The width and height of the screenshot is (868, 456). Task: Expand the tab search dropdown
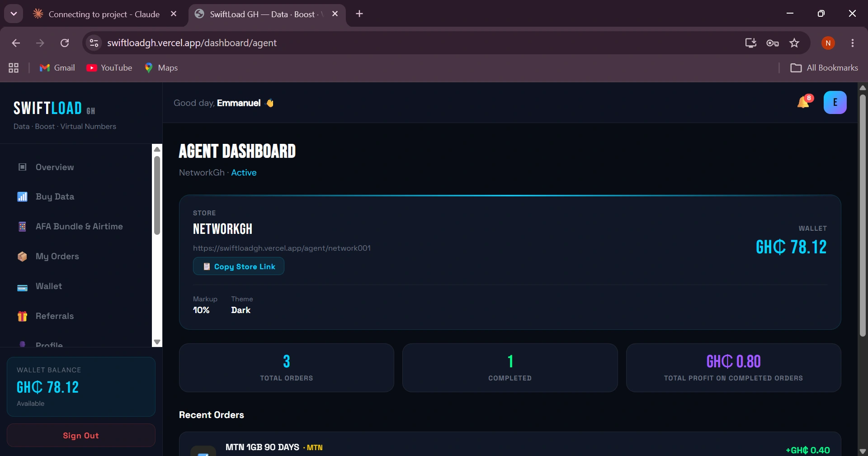pyautogui.click(x=14, y=14)
